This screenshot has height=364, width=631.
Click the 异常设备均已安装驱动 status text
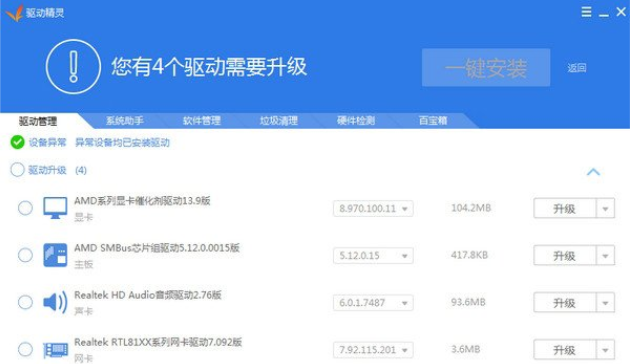click(x=122, y=142)
